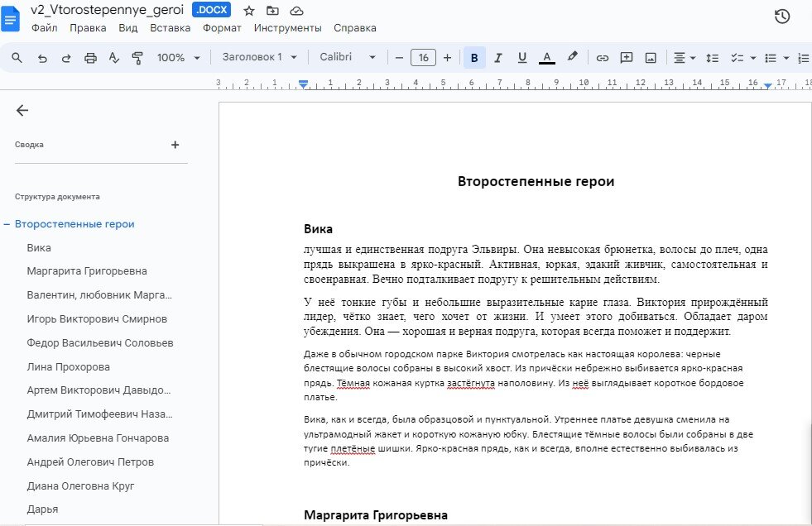The width and height of the screenshot is (812, 526).
Task: Expand the bulleted list options arrow
Action: click(786, 58)
